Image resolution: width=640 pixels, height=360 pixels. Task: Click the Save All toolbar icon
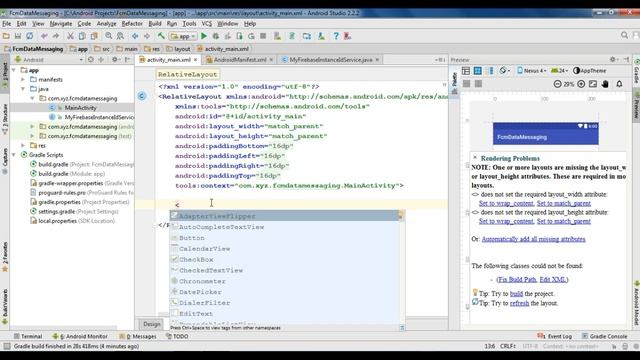coord(18,36)
